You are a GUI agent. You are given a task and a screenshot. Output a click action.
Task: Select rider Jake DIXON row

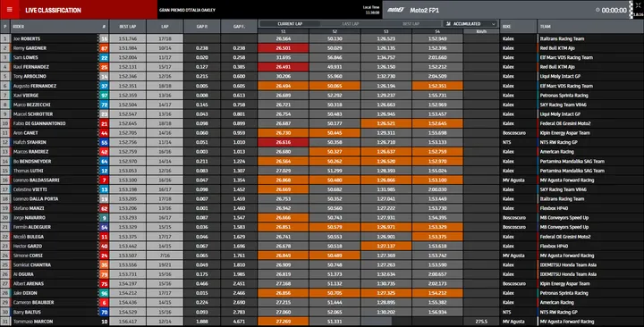[322, 293]
